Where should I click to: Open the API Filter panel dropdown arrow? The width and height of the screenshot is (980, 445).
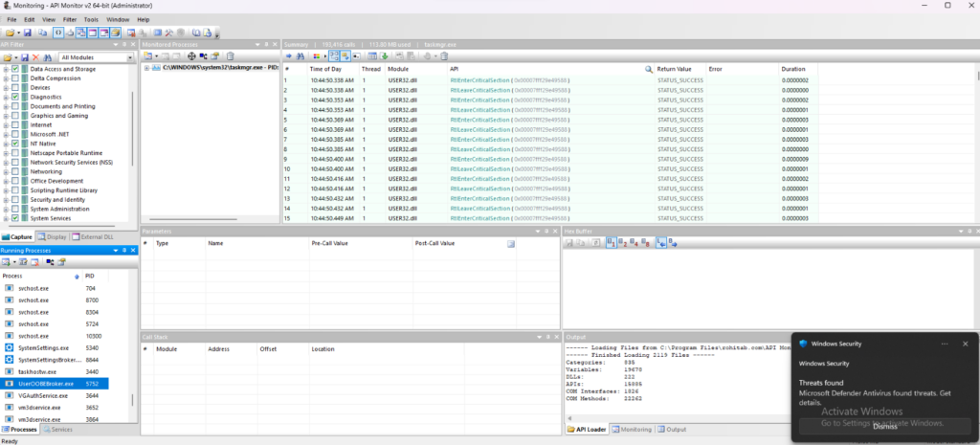[115, 44]
